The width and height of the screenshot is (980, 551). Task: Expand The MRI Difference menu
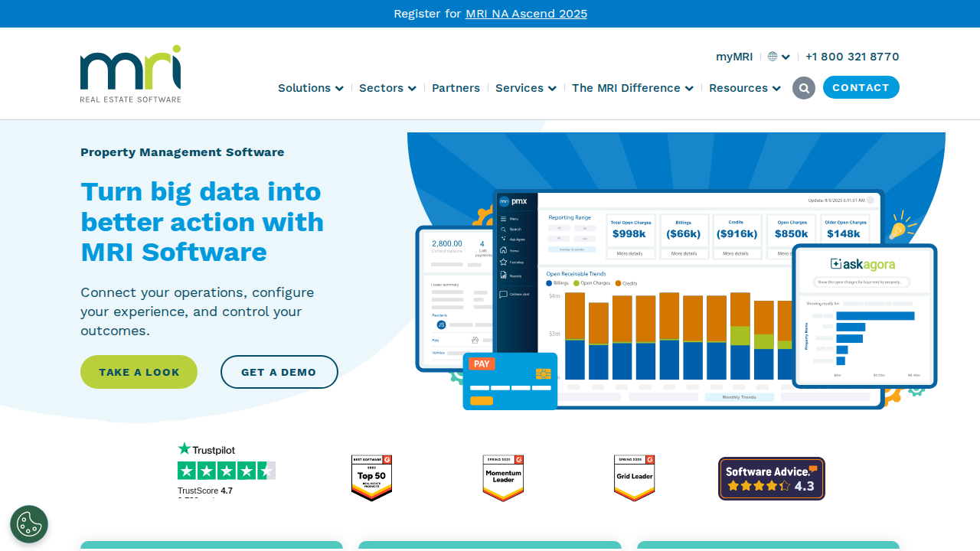[632, 88]
